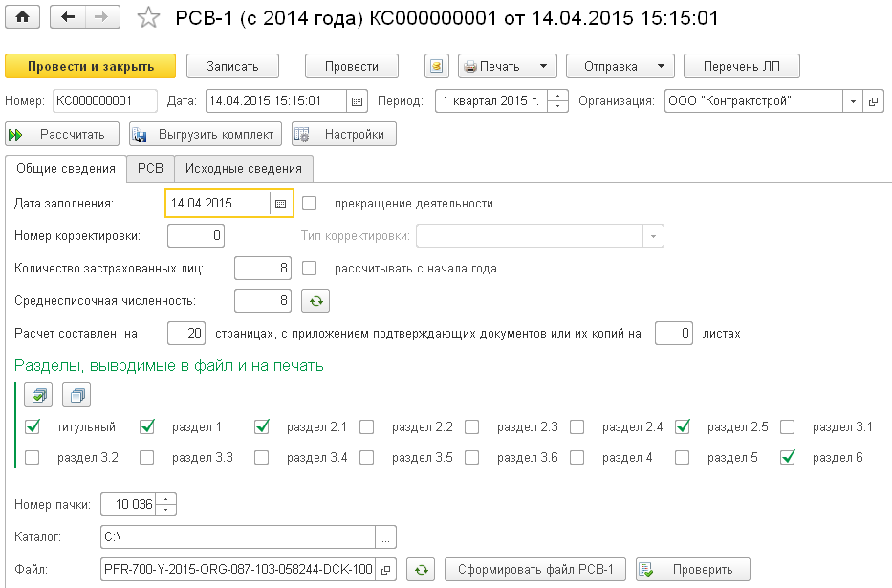Enable раздел 3.5 checkbox
This screenshot has width=892, height=588.
(367, 457)
